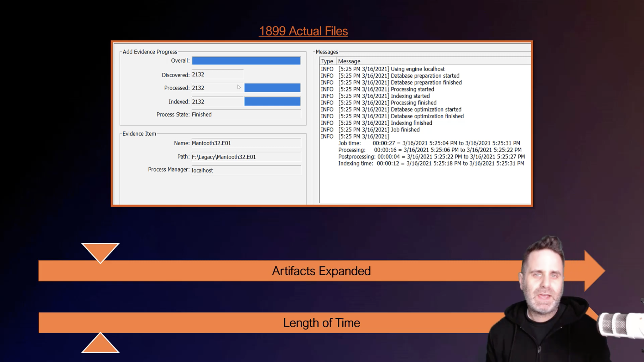Click the Overall progress bar
This screenshot has height=362, width=644.
[x=246, y=60]
